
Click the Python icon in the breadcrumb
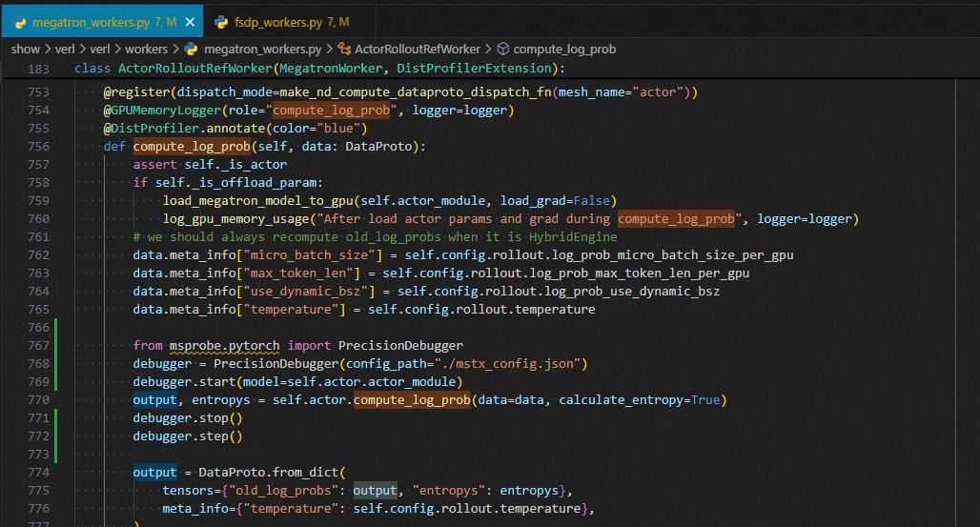click(x=192, y=49)
